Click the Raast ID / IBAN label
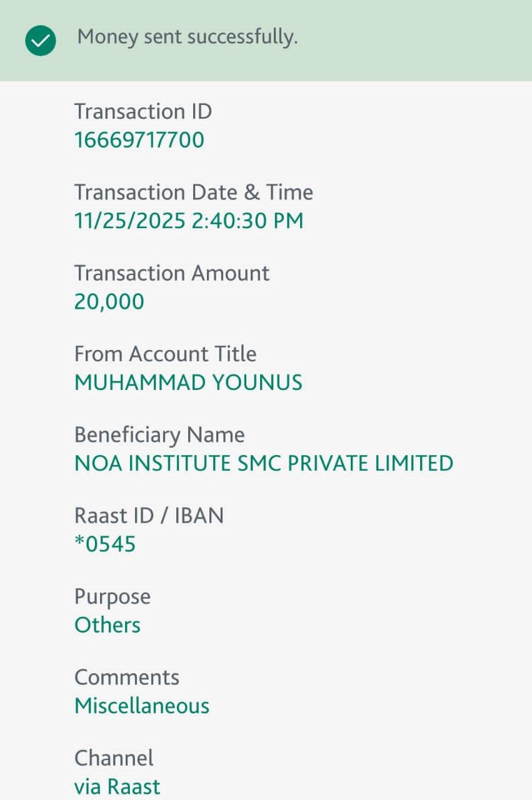The width and height of the screenshot is (532, 800). (x=149, y=516)
